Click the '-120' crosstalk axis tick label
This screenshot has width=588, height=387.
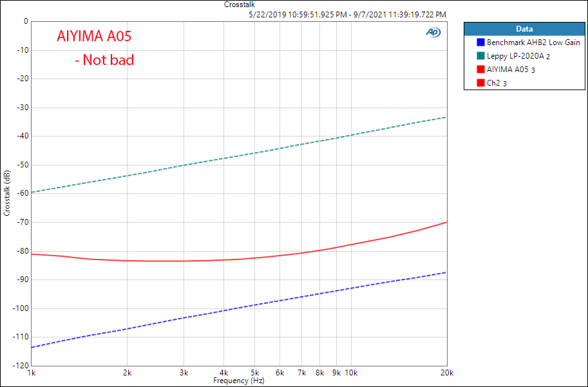pos(21,366)
